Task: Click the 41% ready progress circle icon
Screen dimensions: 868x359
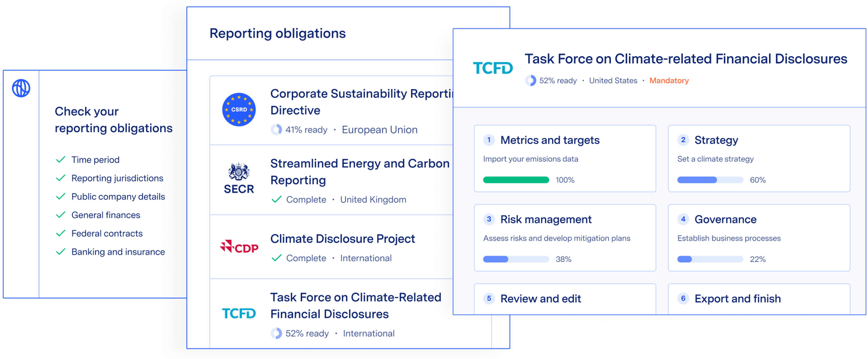Action: pyautogui.click(x=276, y=130)
